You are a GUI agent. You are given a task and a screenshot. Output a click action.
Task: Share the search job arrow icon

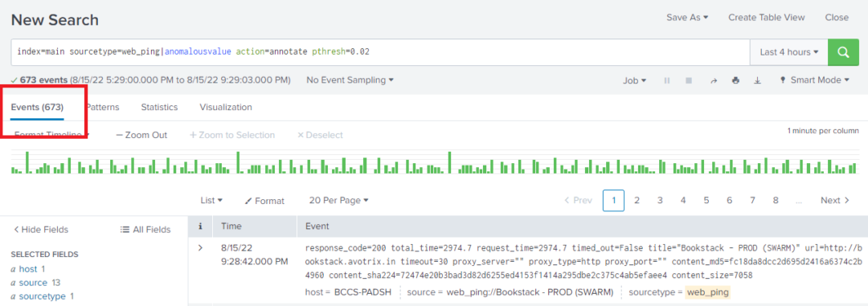click(714, 80)
